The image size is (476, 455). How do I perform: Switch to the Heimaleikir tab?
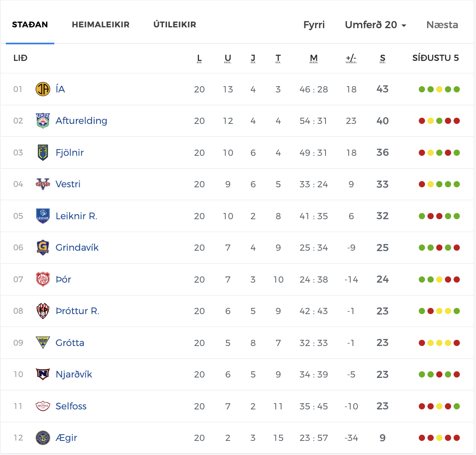(x=101, y=25)
